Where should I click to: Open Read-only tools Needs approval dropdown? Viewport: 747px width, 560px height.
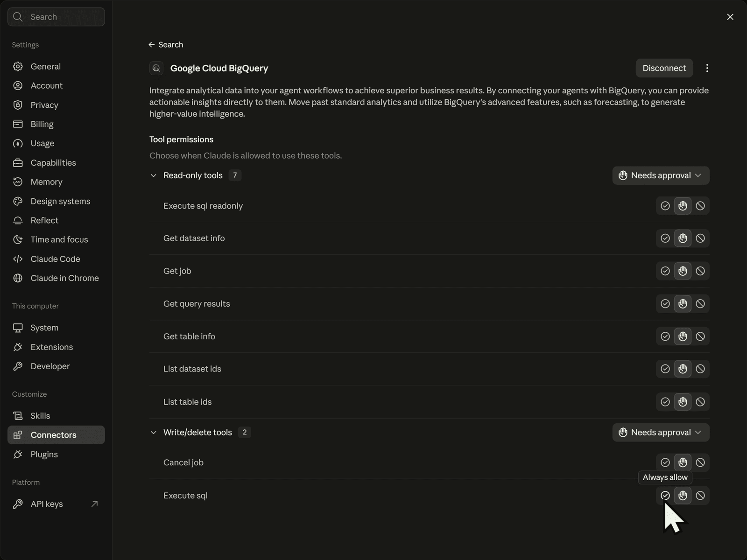(x=661, y=175)
